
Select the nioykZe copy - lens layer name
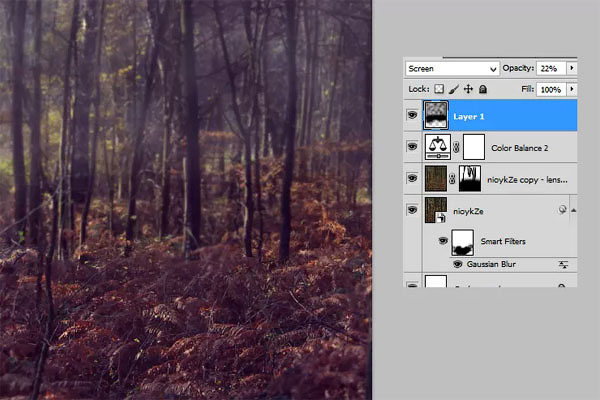(527, 180)
